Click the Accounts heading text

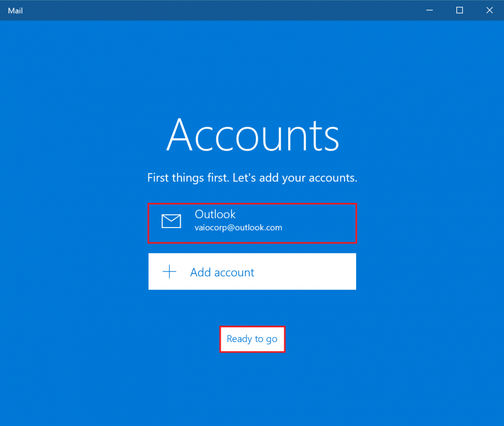[252, 135]
